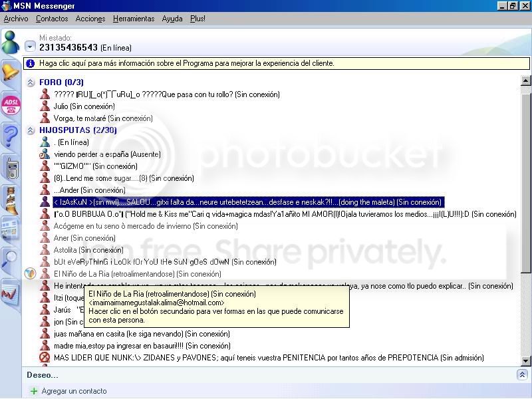
Task: Select contact 'Acógeme en tu seno'
Action: click(x=146, y=226)
